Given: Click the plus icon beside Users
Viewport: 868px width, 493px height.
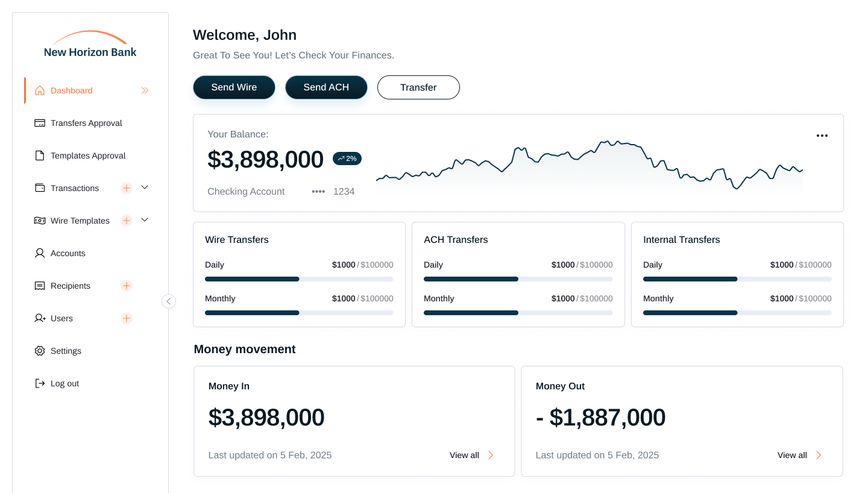Looking at the screenshot, I should [126, 318].
